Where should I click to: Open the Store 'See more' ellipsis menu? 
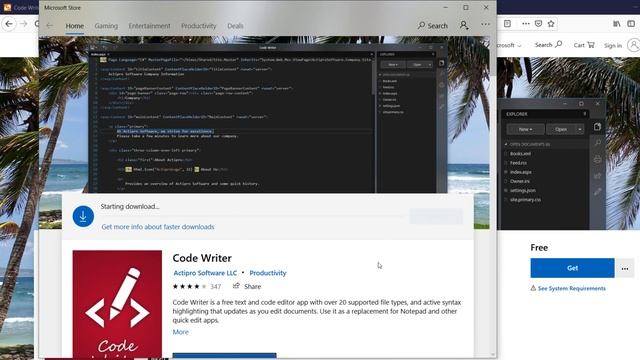[x=485, y=24]
